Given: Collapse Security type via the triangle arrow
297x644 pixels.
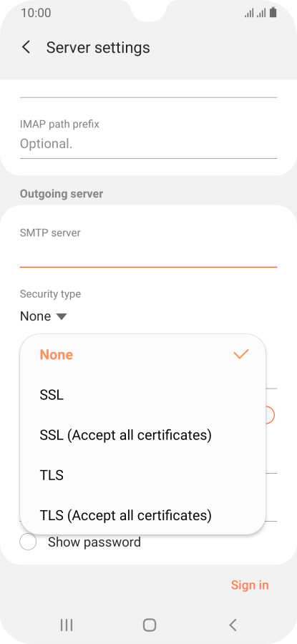Looking at the screenshot, I should click(x=62, y=317).
